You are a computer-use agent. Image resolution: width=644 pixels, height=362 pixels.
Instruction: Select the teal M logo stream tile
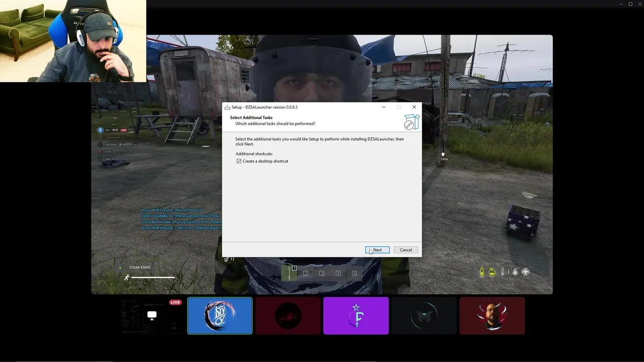point(424,316)
